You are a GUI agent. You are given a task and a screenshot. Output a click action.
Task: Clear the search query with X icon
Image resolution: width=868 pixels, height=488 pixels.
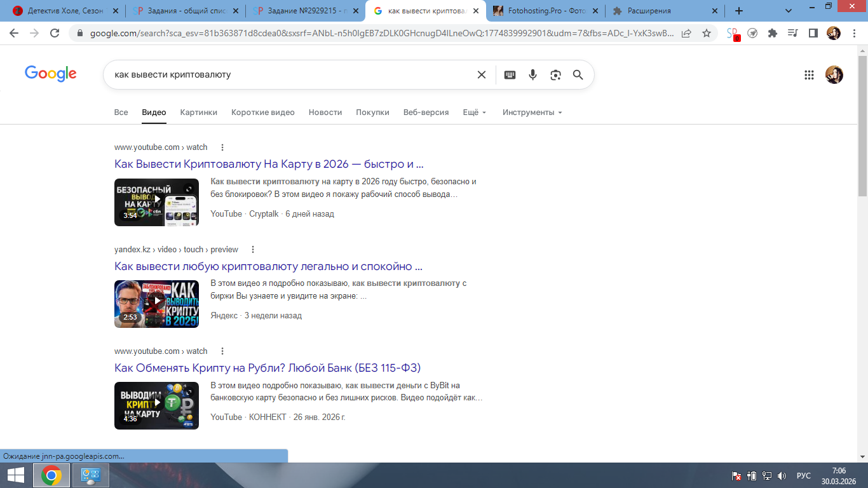tap(482, 75)
